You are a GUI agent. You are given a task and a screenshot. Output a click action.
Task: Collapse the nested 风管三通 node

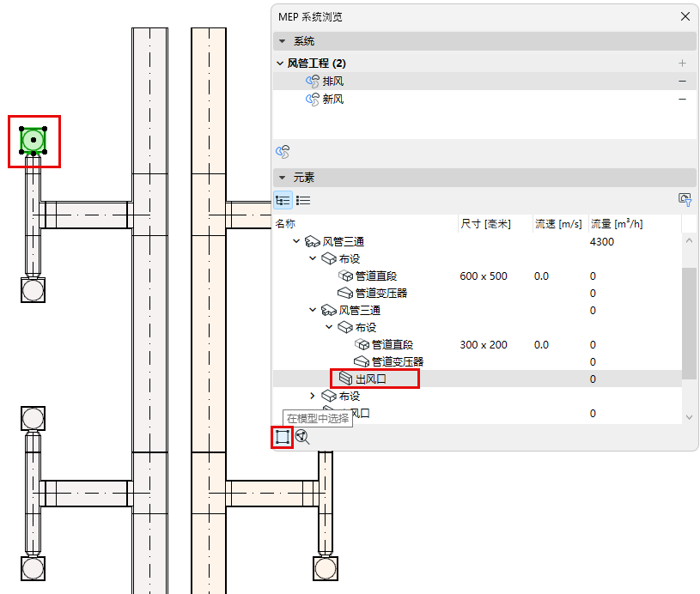313,310
